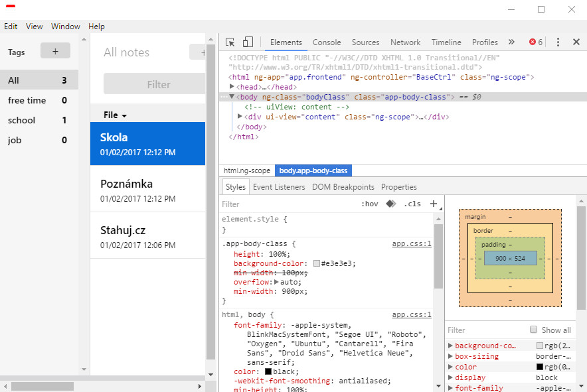Click computed color black rgb swatch
This screenshot has height=392, width=587.
(x=539, y=367)
